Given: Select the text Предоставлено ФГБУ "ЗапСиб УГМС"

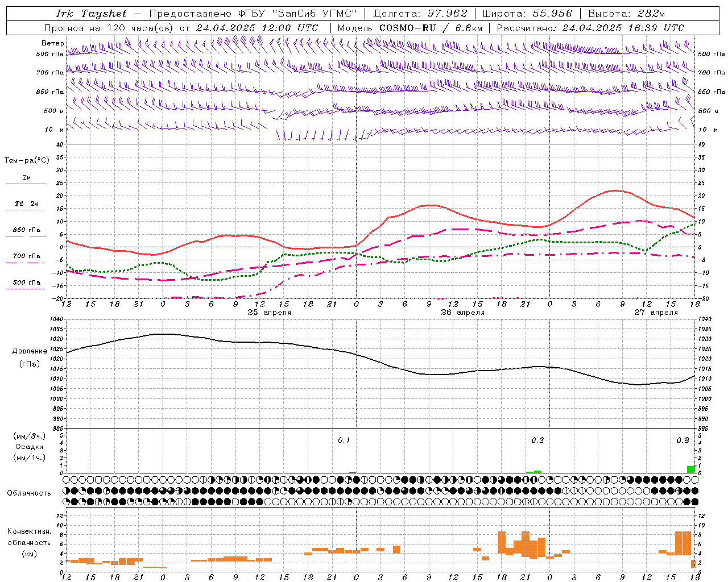Looking at the screenshot, I should 253,14.
